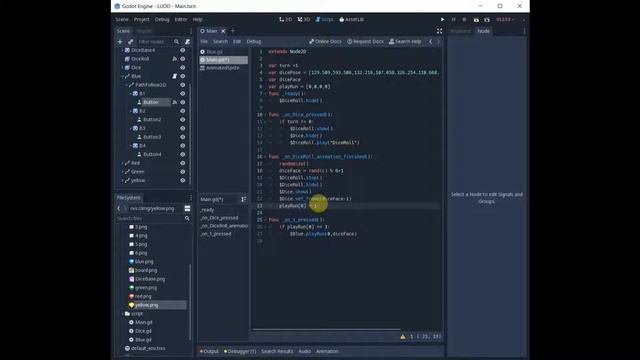The width and height of the screenshot is (640, 360).
Task: Toggle alphabetical sorting of the methods list
Action: click(244, 199)
